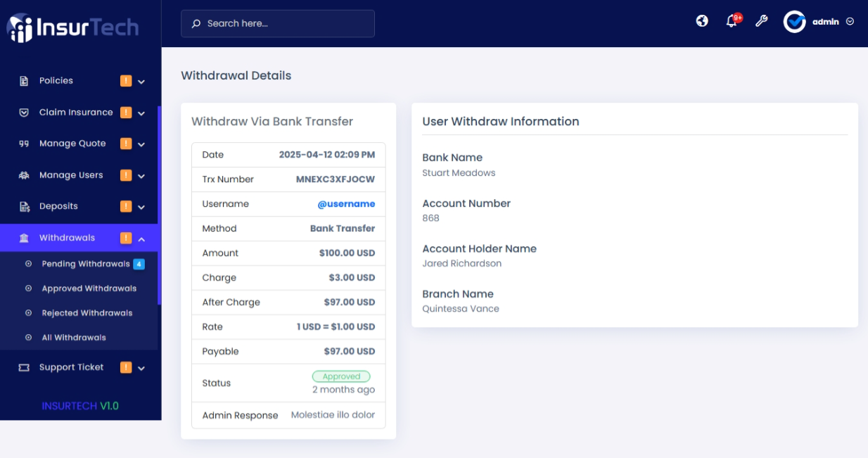Select the Manage Users menu label
Viewport: 868px width, 458px height.
tap(71, 175)
